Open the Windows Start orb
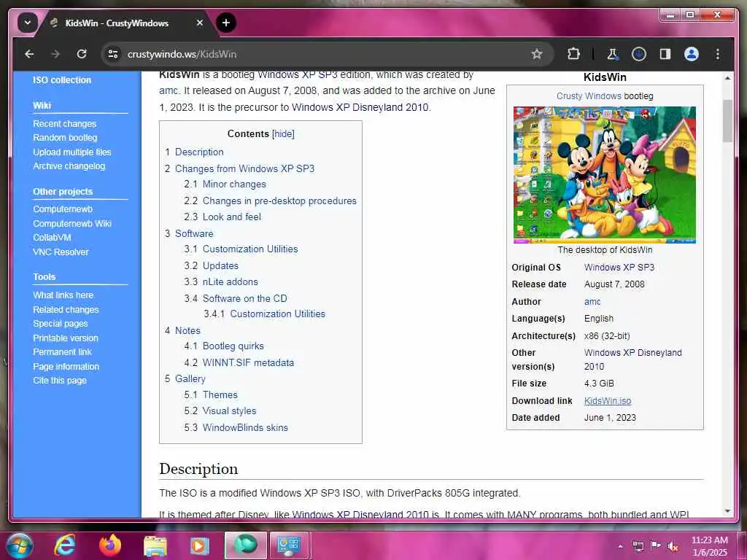 click(20, 545)
